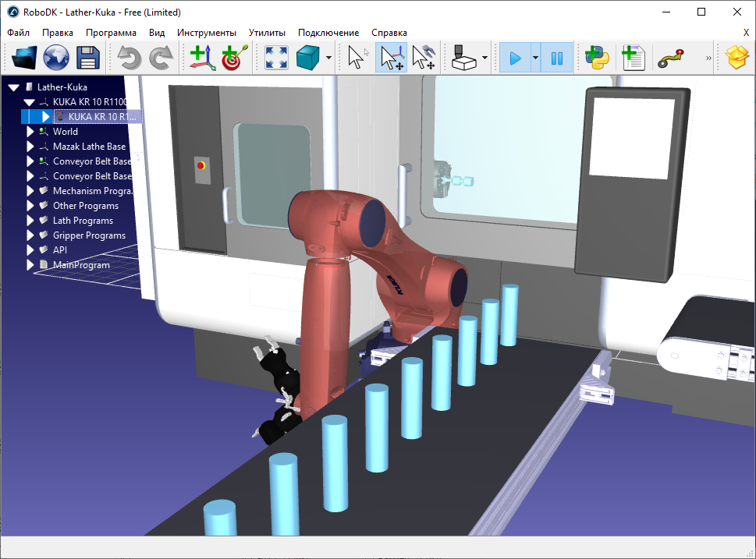This screenshot has width=756, height=559.
Task: Click the red emergency button on lathe
Action: [201, 165]
